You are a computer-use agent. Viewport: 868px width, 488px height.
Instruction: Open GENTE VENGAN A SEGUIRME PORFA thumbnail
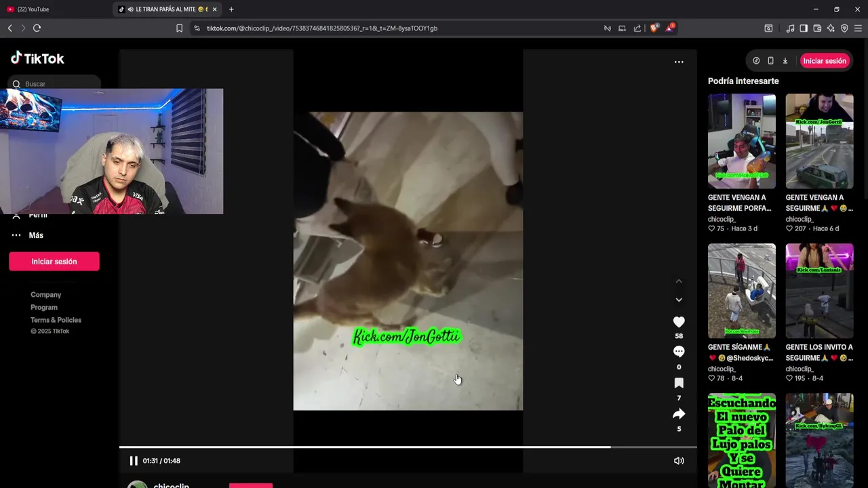(742, 141)
